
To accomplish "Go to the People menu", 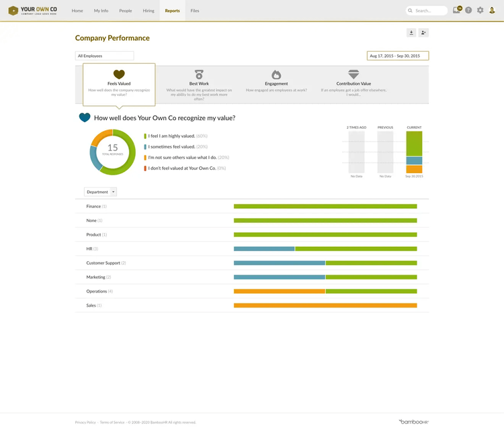I will (125, 11).
